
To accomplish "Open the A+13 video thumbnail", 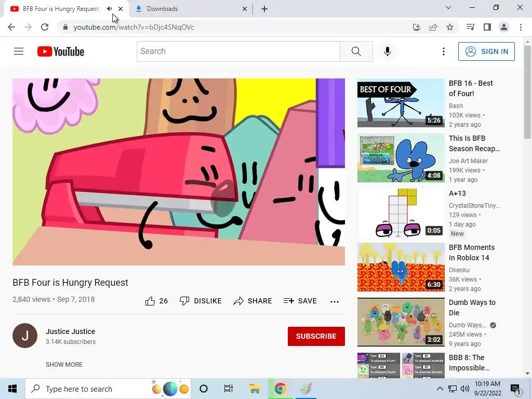I will click(x=401, y=212).
